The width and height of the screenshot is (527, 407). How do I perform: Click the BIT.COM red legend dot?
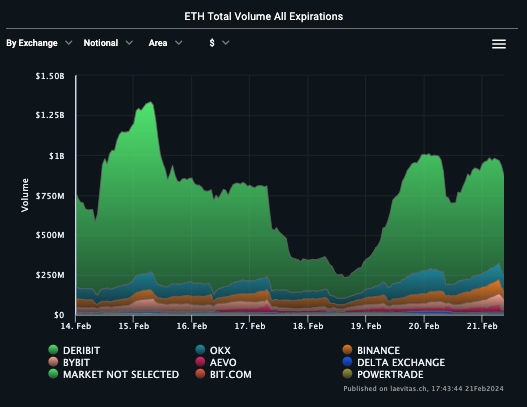click(x=200, y=374)
